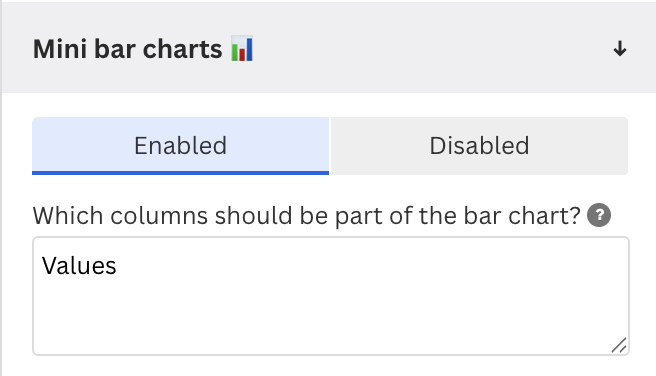This screenshot has width=656, height=376.
Task: Place cursor after the word Values
Action: coord(117,266)
